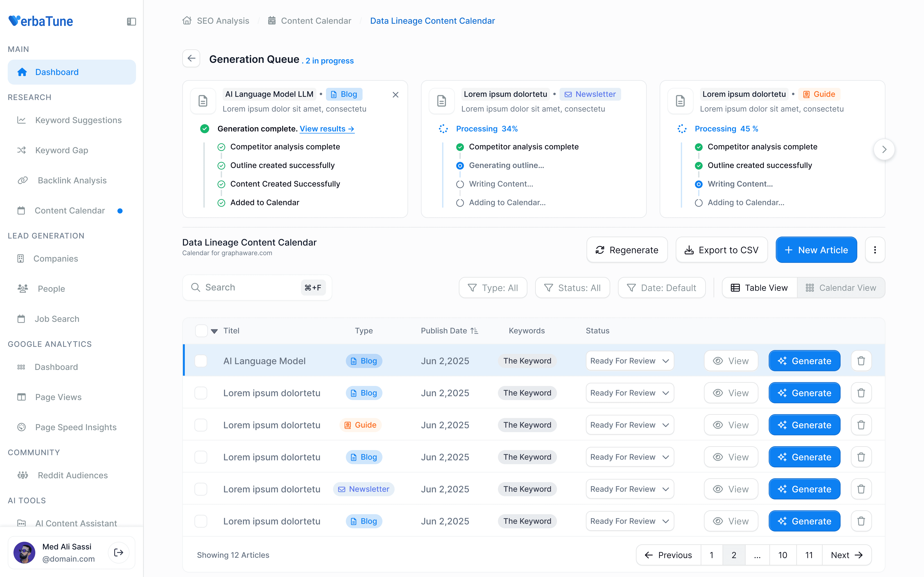Open Keyword Gap in the sidebar
The width and height of the screenshot is (924, 577).
coord(61,150)
